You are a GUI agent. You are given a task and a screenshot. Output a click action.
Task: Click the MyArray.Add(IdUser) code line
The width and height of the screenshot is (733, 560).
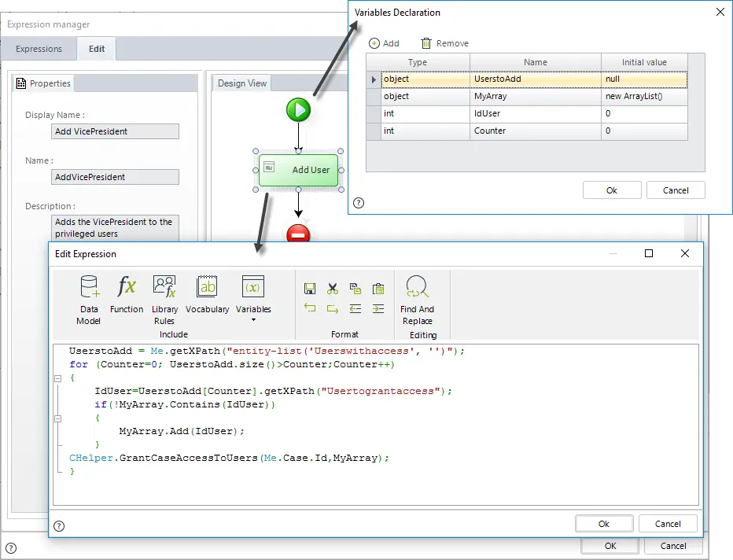pyautogui.click(x=182, y=431)
